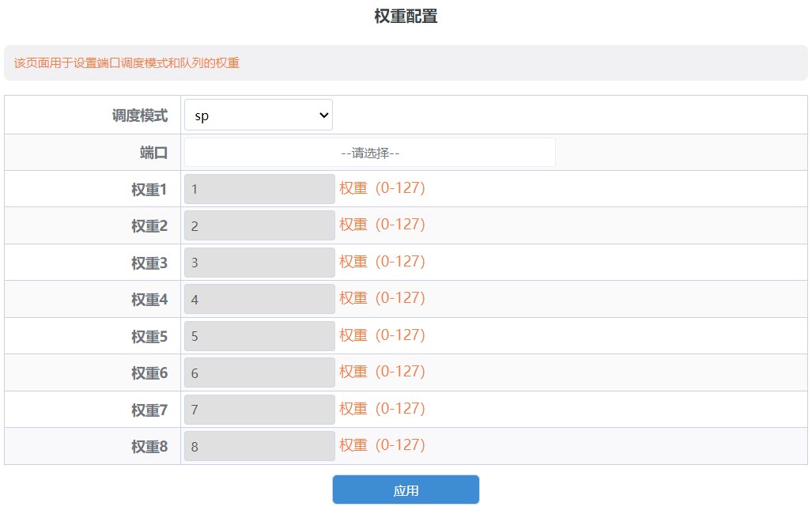This screenshot has height=518, width=812.
Task: Click the 权重1 input field
Action: pos(259,189)
